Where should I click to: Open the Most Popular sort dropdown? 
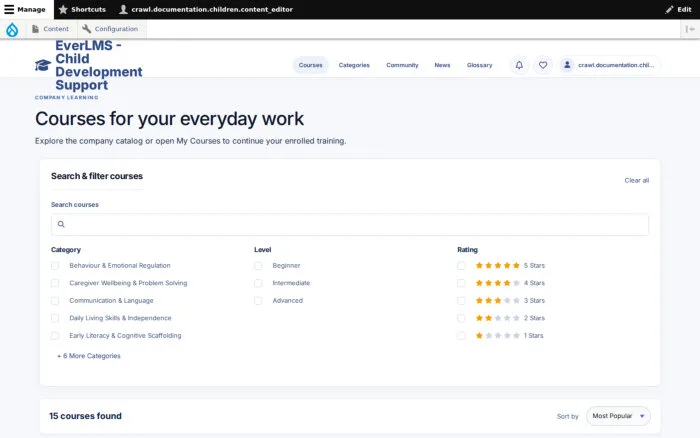pos(618,416)
